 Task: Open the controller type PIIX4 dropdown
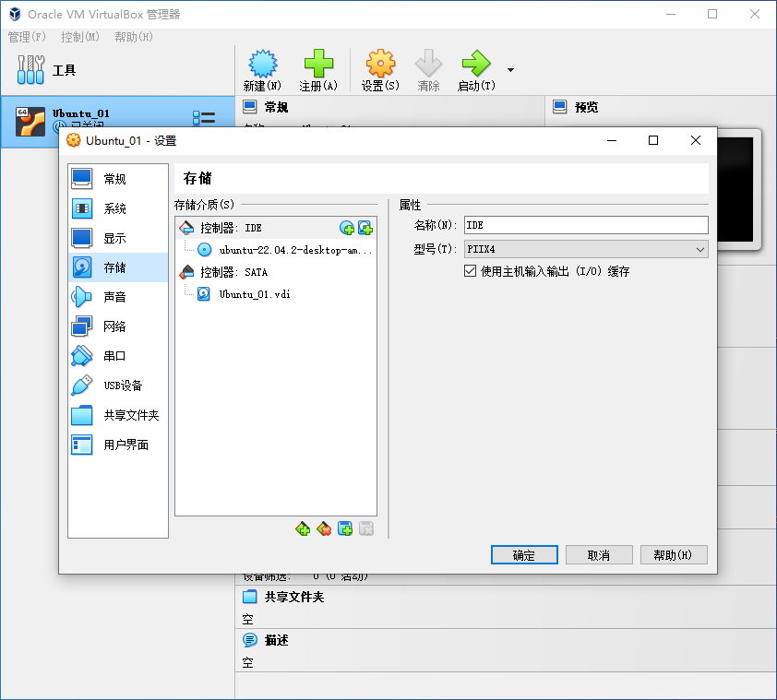pyautogui.click(x=586, y=249)
